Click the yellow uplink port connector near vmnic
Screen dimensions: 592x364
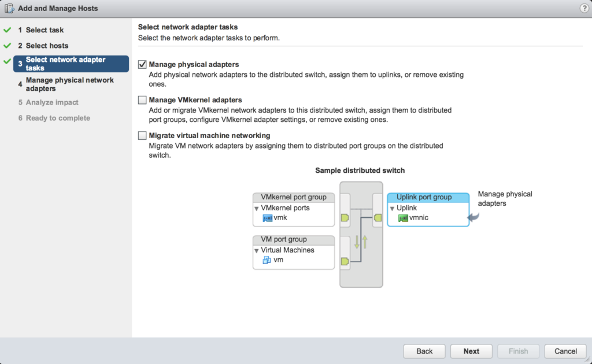click(378, 218)
